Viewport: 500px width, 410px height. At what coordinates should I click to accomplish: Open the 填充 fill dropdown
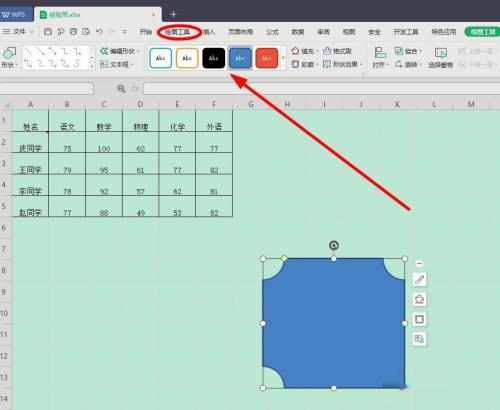305,51
